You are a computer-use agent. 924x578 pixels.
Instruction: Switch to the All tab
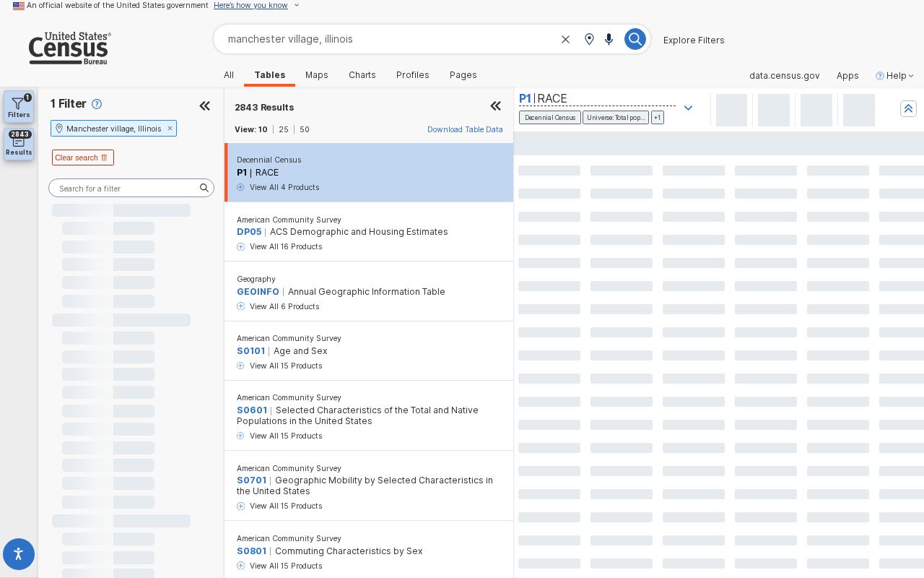pyautogui.click(x=229, y=75)
